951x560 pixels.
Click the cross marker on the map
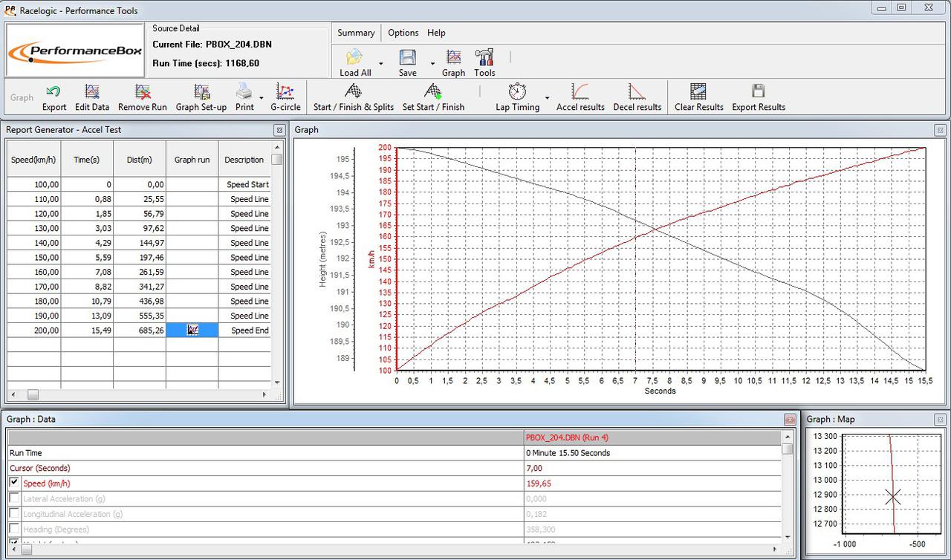click(x=893, y=497)
